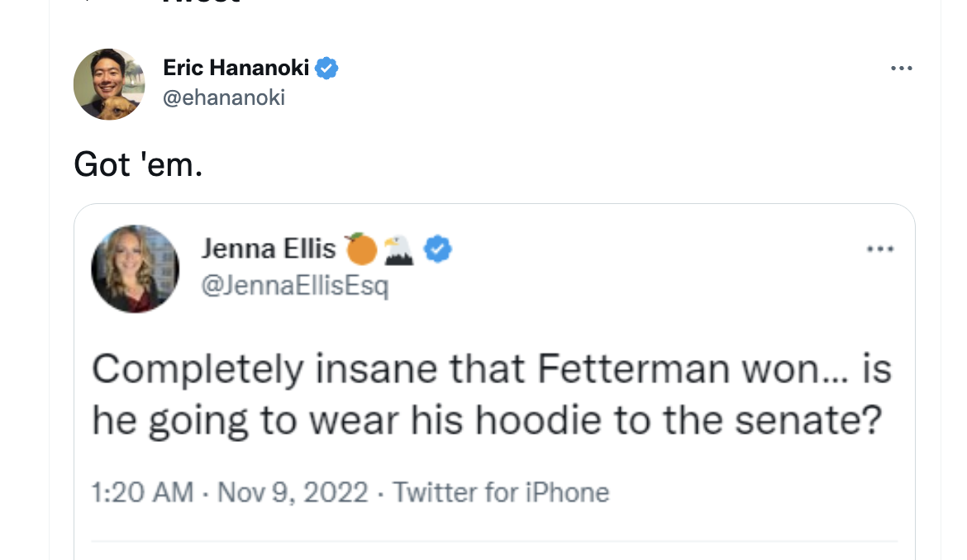Click Eric Hananoki's profile picture
Viewport: 967px width, 560px height.
[x=109, y=84]
